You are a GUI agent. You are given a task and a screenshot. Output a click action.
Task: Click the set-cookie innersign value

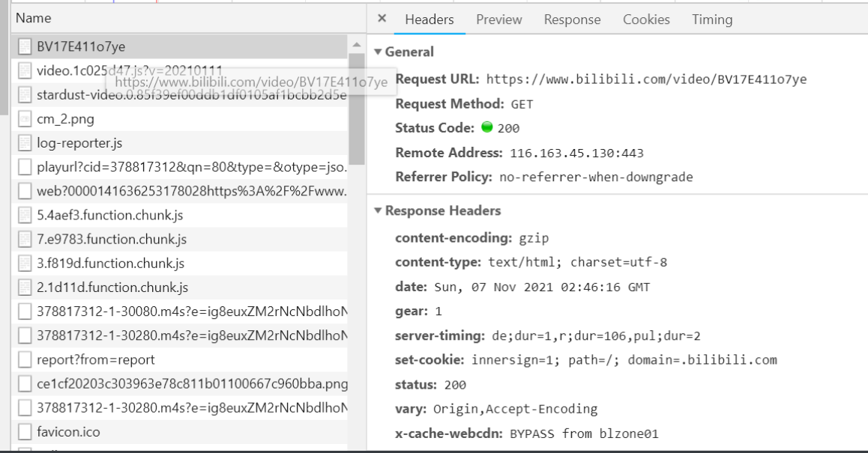[x=624, y=360]
